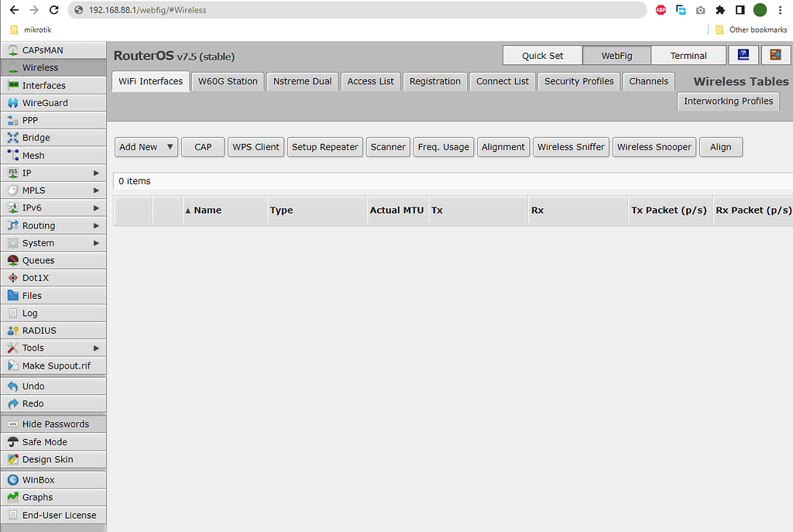Click the Actual MTU column header
Viewport: 793px width, 532px height.
click(x=397, y=210)
